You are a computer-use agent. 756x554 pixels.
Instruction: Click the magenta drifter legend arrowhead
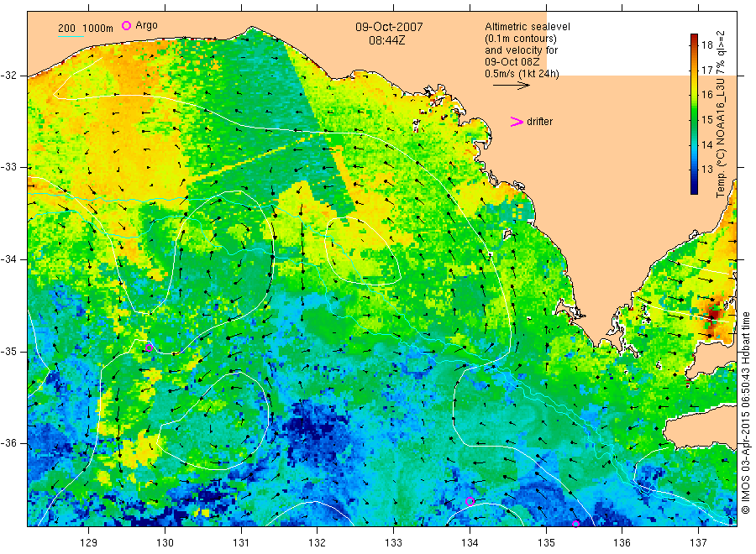point(517,122)
